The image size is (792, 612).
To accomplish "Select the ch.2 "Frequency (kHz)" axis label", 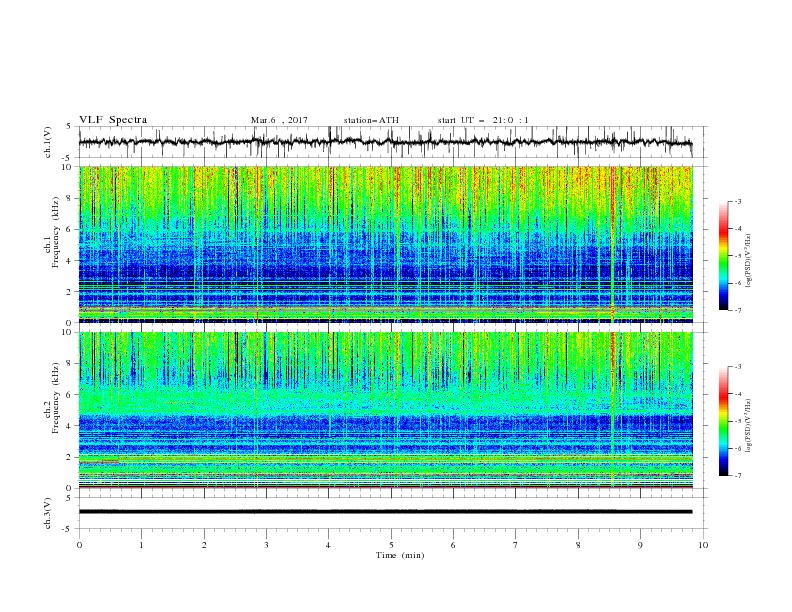I will pos(56,397).
